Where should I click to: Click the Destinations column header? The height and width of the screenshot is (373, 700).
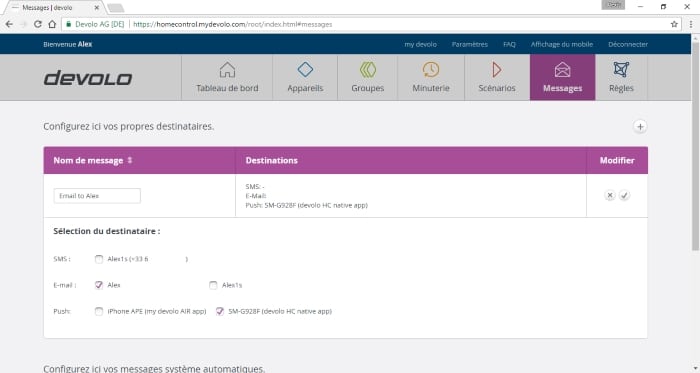click(x=271, y=160)
